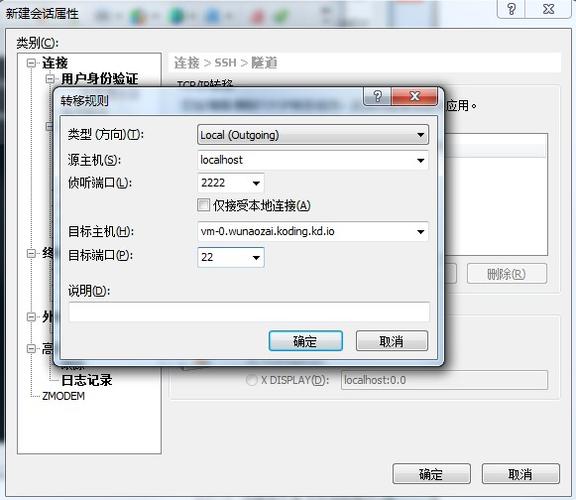Close the 转移规则 dialog with red X

coord(415,96)
